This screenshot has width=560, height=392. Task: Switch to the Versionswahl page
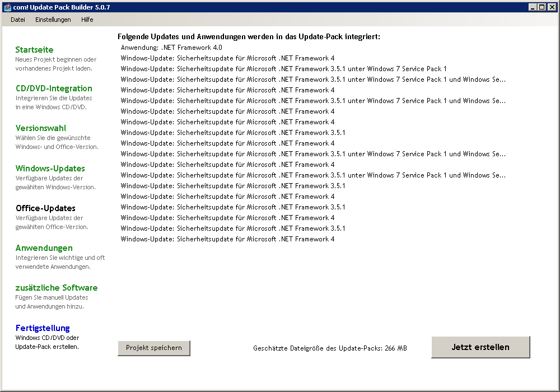coord(41,128)
